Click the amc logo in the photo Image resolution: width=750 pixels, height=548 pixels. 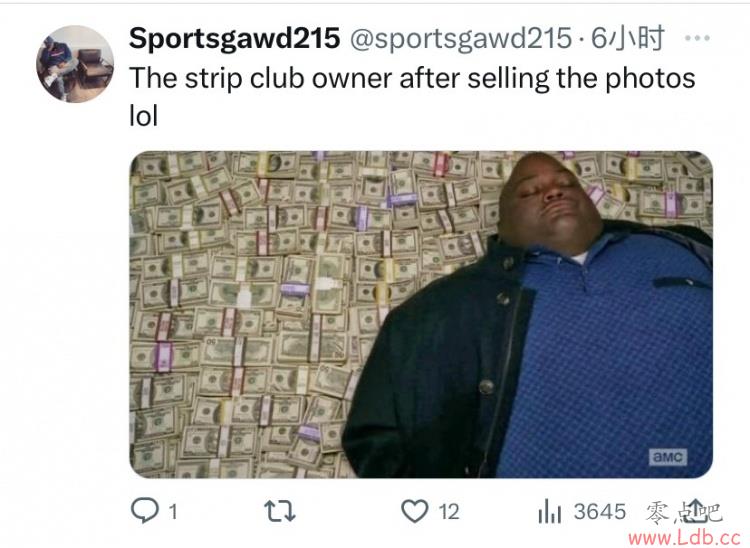tap(668, 457)
